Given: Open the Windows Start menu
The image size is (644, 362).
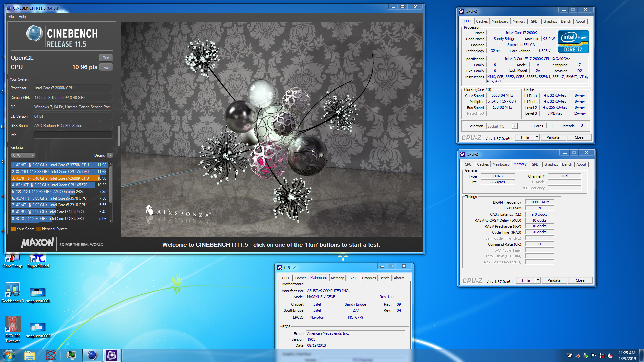Looking at the screenshot, I should [9, 355].
